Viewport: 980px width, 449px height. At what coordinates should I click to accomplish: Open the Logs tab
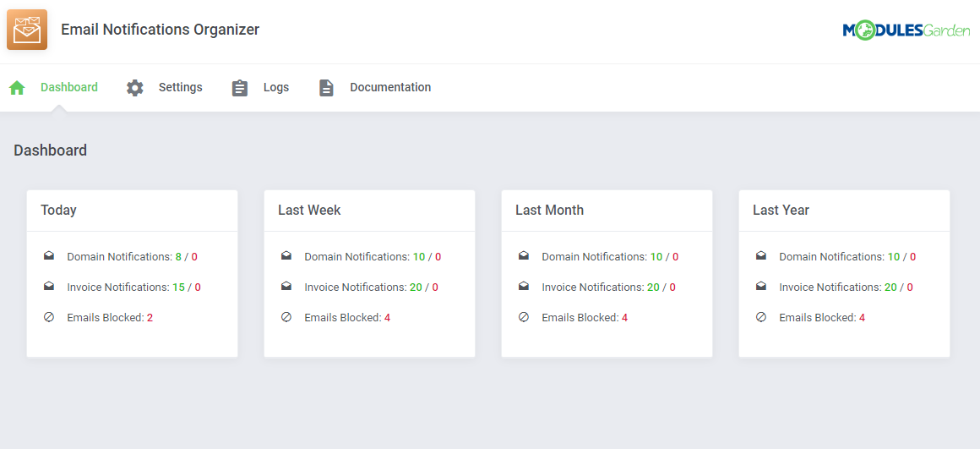[x=276, y=88]
